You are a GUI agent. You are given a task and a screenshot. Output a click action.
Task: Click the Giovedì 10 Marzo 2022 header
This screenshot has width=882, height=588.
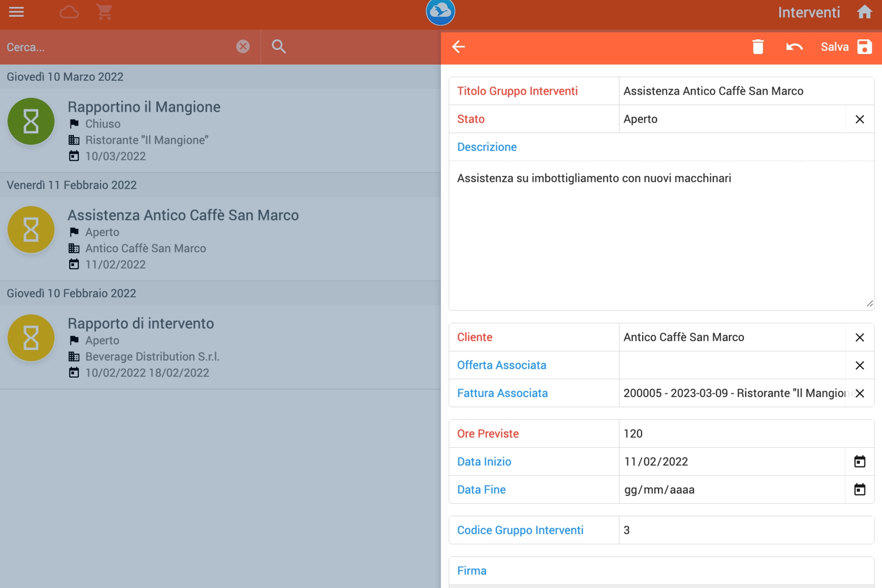[x=220, y=77]
